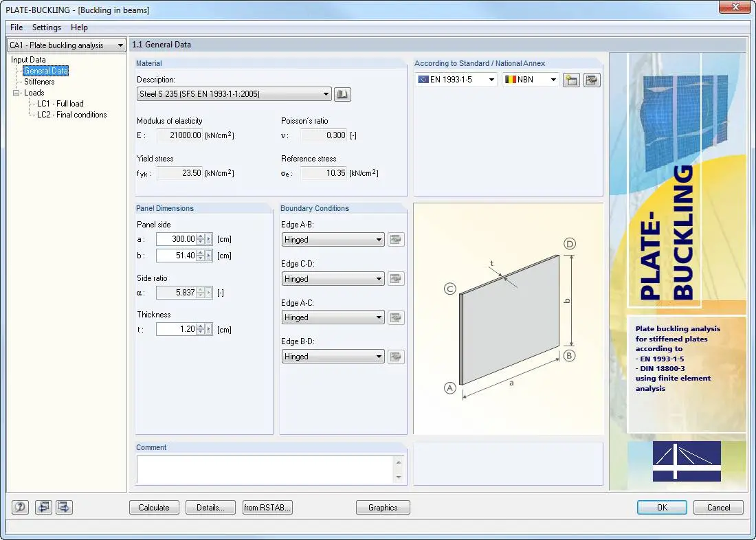Viewport: 756px width, 540px height.
Task: Click the panel side a input field
Action: click(x=176, y=239)
